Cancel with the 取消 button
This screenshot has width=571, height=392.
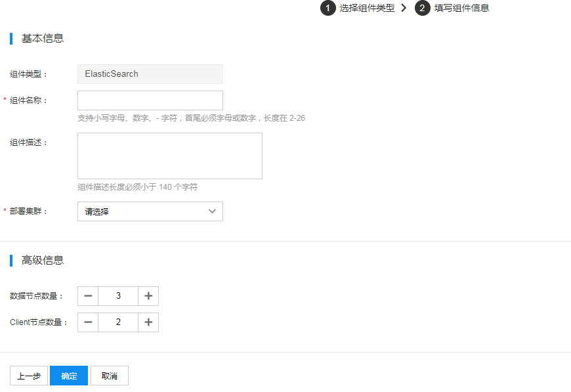coord(109,376)
